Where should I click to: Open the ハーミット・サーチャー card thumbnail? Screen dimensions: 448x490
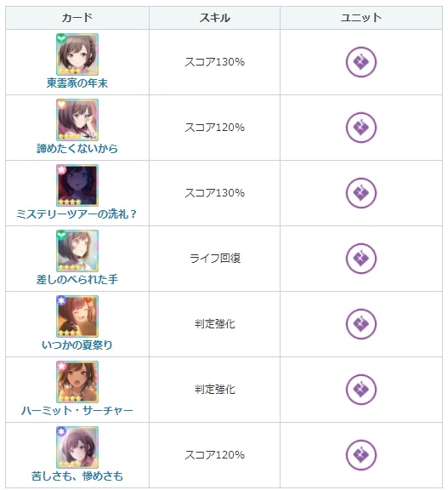click(77, 382)
